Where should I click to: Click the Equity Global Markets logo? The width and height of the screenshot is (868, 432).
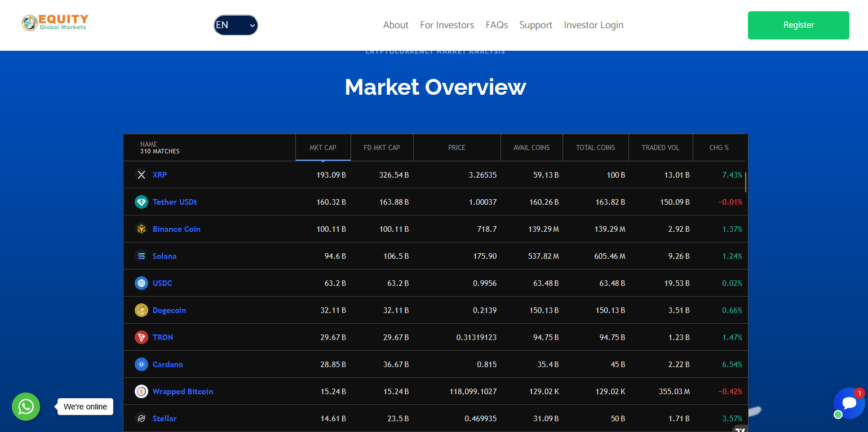point(55,23)
